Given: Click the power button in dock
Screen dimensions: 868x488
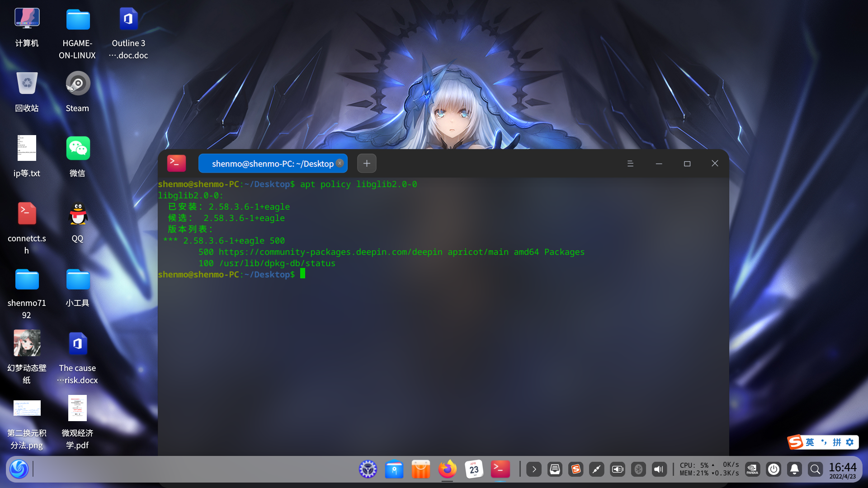Looking at the screenshot, I should (774, 469).
